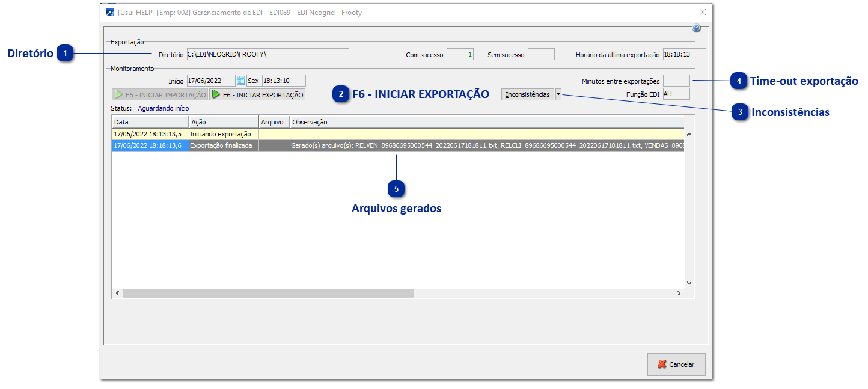Screen dimensions: 868x389
Task: Click the green play icon on F6 button
Action: 215,94
